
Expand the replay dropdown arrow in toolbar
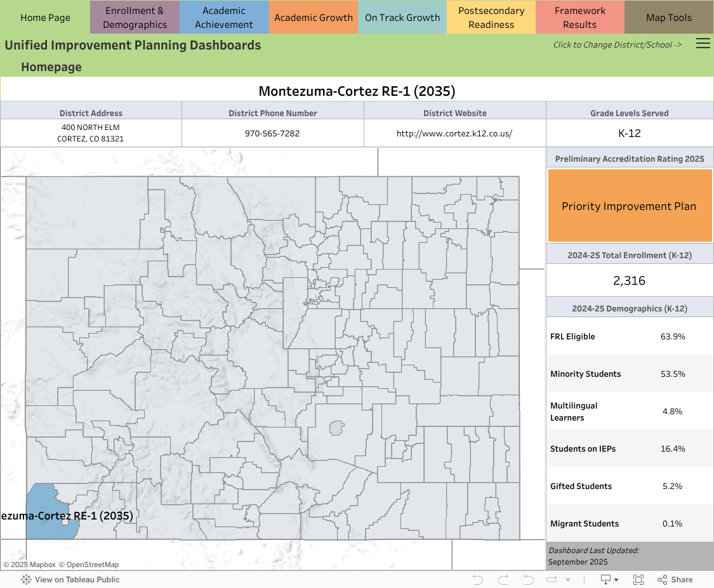[568, 580]
